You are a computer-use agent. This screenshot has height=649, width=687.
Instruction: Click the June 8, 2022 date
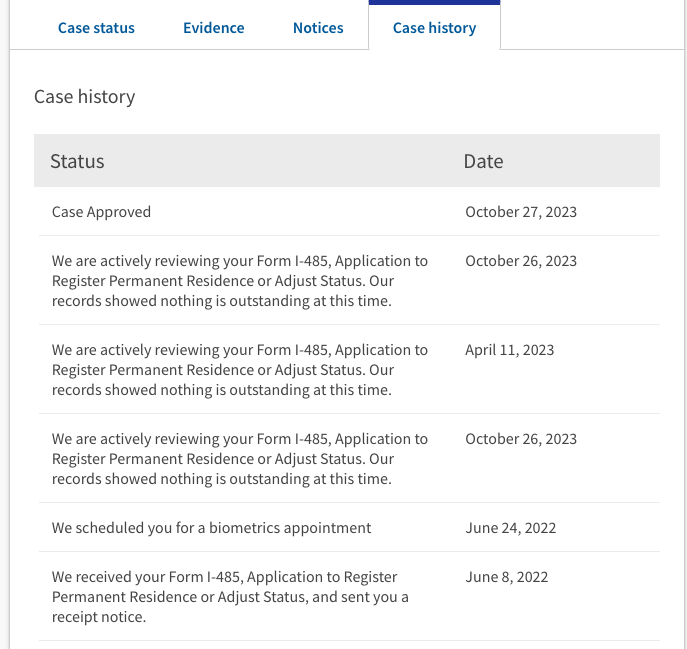point(506,577)
